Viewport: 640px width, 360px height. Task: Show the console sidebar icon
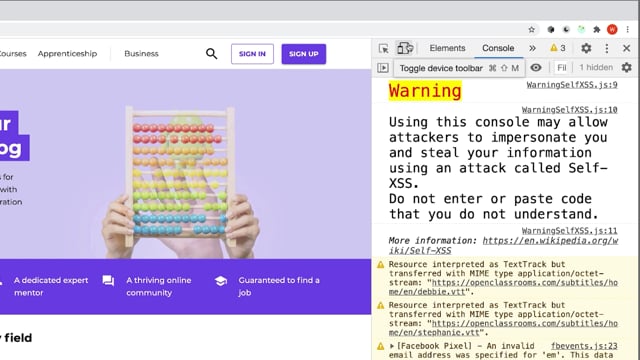tap(383, 68)
